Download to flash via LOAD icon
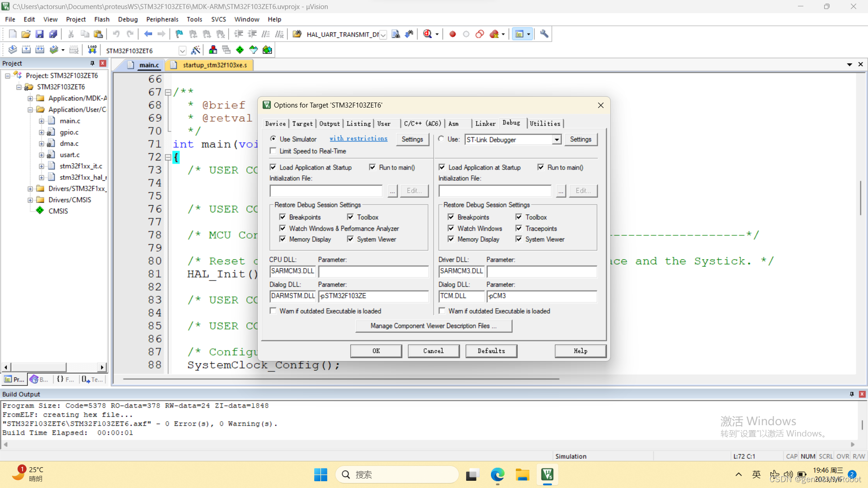 tap(92, 50)
